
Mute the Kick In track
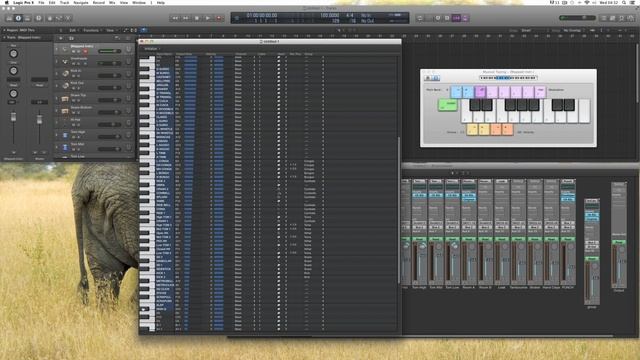click(x=73, y=76)
